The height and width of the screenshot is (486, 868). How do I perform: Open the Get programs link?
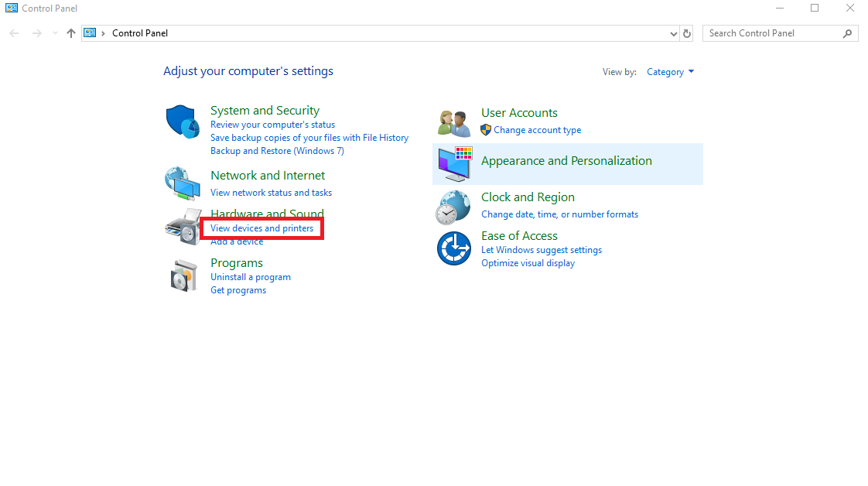coord(238,290)
